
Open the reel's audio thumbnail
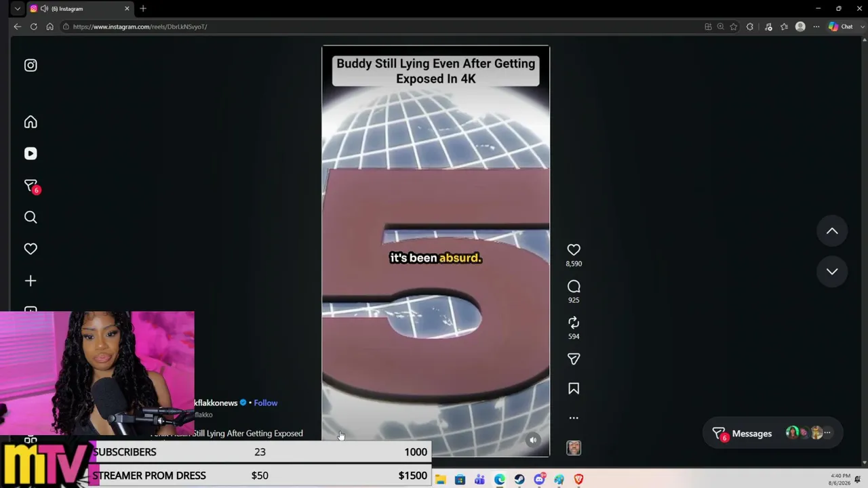[574, 448]
